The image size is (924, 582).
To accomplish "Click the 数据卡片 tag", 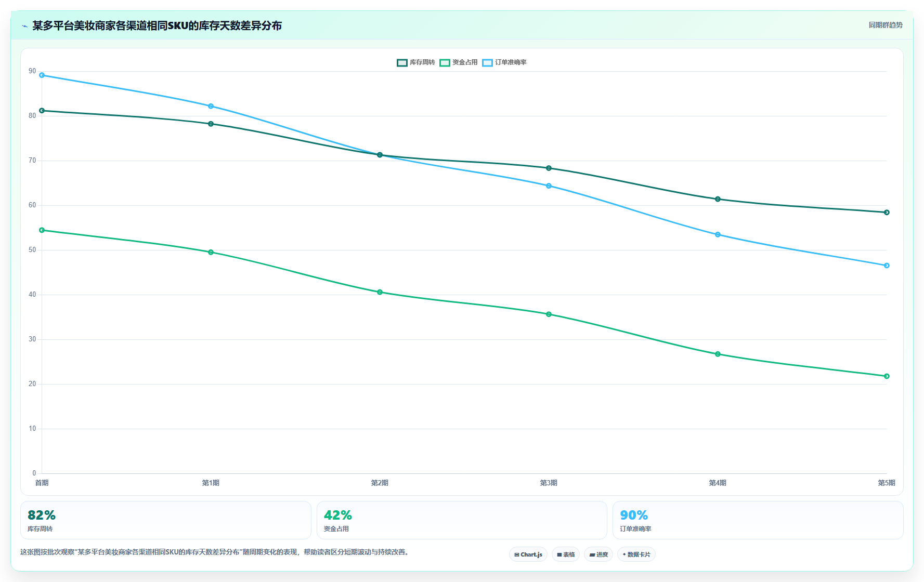I will click(636, 554).
